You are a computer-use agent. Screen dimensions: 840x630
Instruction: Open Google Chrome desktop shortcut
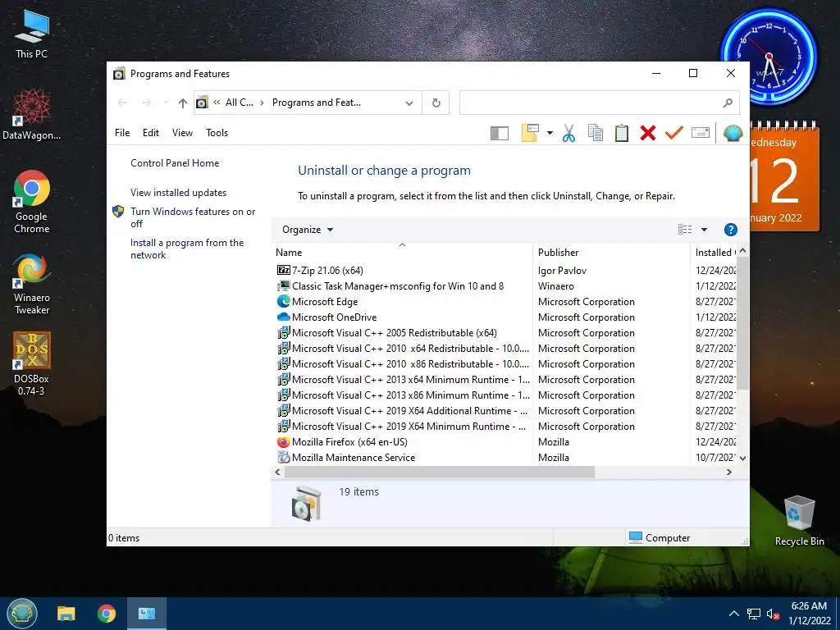click(x=32, y=202)
